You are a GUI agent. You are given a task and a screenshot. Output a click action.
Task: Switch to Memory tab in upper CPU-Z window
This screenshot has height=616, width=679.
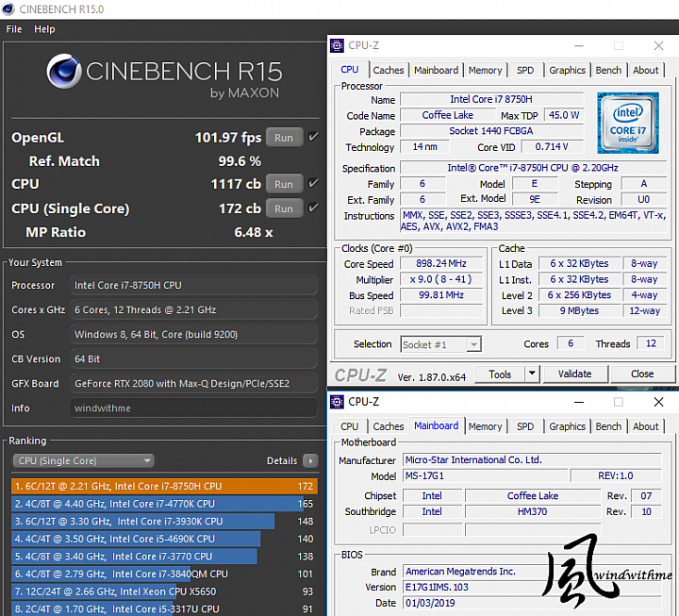pyautogui.click(x=485, y=70)
